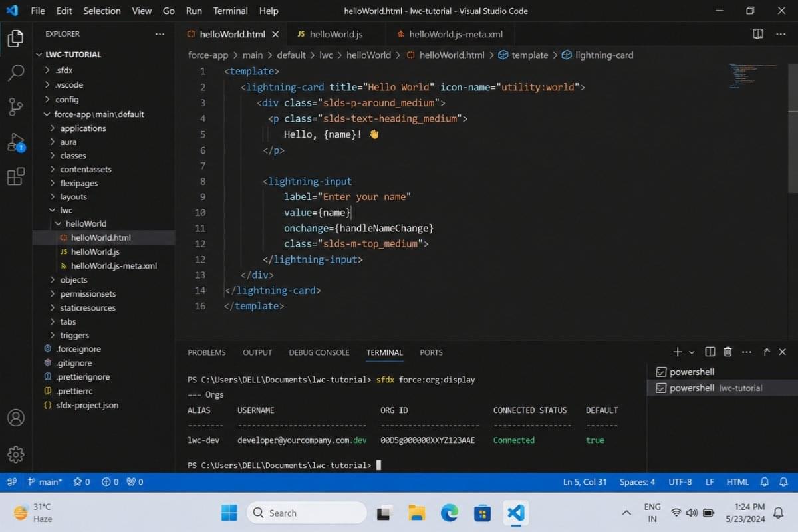Switch to the PROBLEMS panel tab

click(x=207, y=352)
